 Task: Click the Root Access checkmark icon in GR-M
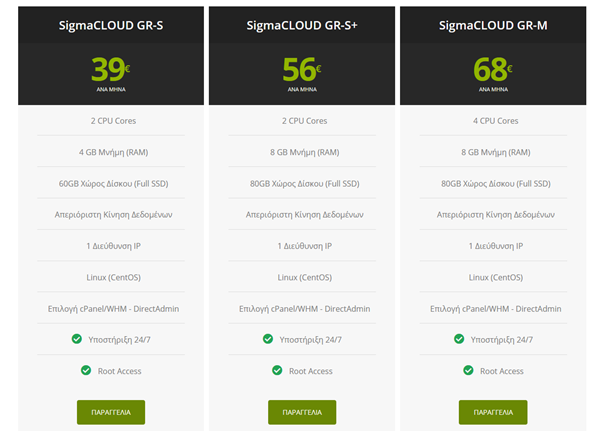[x=468, y=371]
